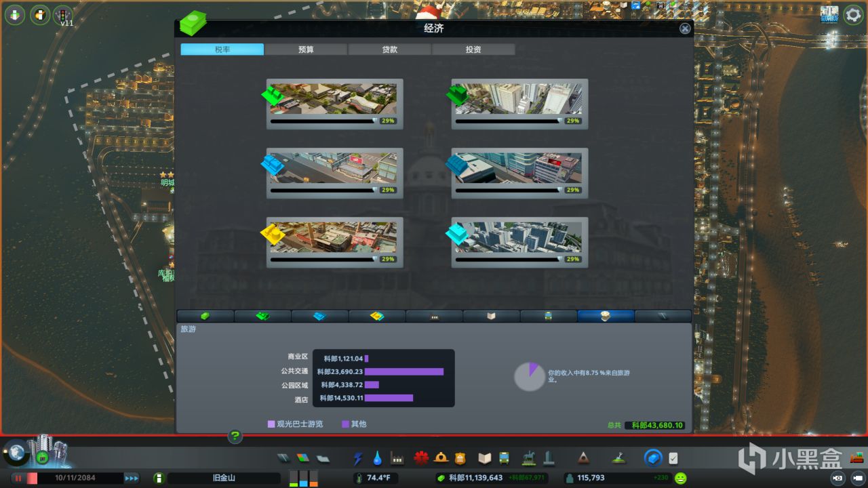This screenshot has height=488, width=868.
Task: Select the highlighted tourism income category
Action: coord(606,316)
